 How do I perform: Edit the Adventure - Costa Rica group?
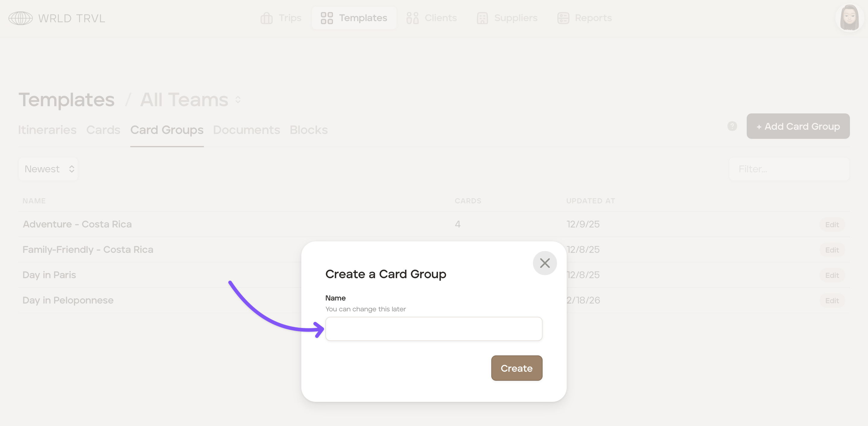coord(832,224)
